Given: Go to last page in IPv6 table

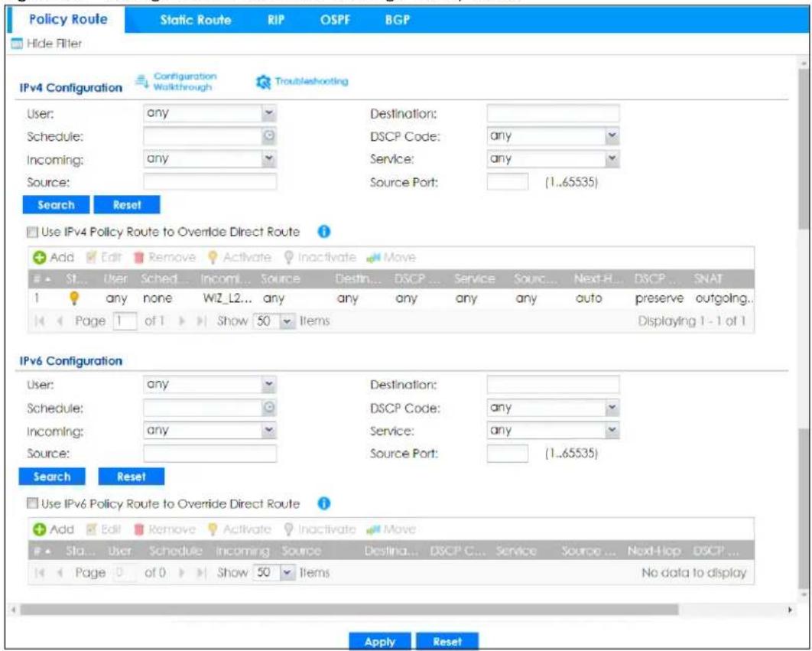Looking at the screenshot, I should (201, 573).
